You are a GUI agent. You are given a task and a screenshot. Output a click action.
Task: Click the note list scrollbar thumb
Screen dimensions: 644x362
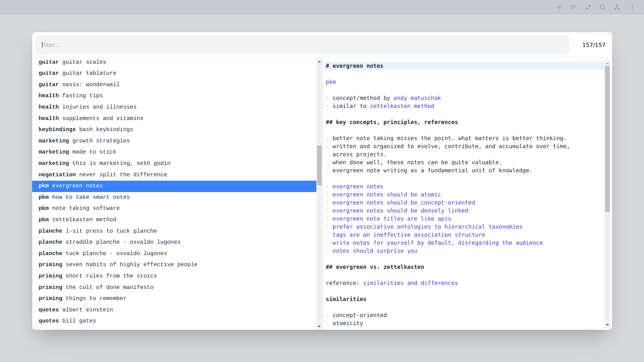pos(319,165)
